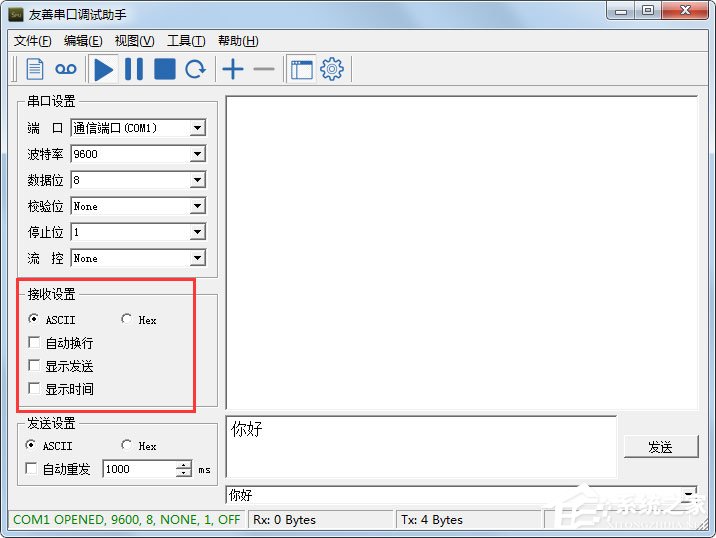Open the 停止位 dropdown showing 1
This screenshot has height=538, width=716.
[197, 232]
